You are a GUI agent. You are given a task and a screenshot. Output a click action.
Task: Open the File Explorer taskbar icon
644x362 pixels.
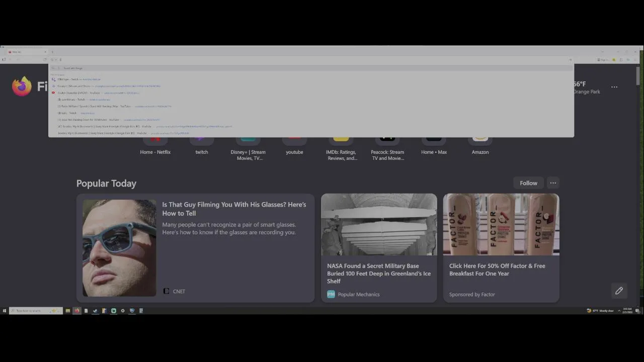pyautogui.click(x=68, y=311)
